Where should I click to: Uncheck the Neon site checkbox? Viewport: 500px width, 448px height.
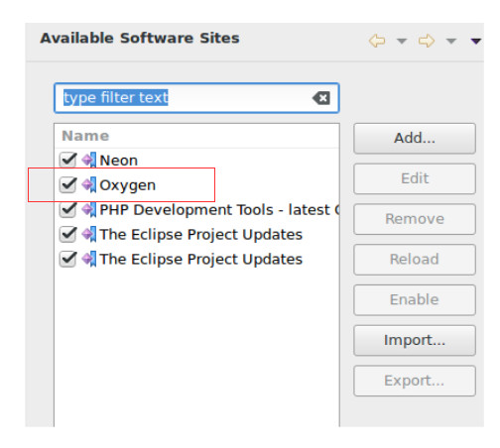[68, 161]
